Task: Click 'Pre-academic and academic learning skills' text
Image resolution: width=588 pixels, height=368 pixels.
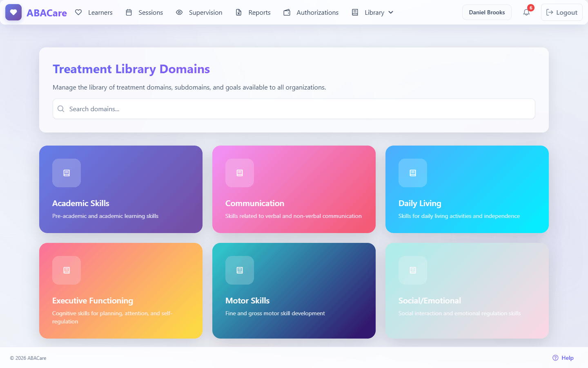Action: (105, 216)
